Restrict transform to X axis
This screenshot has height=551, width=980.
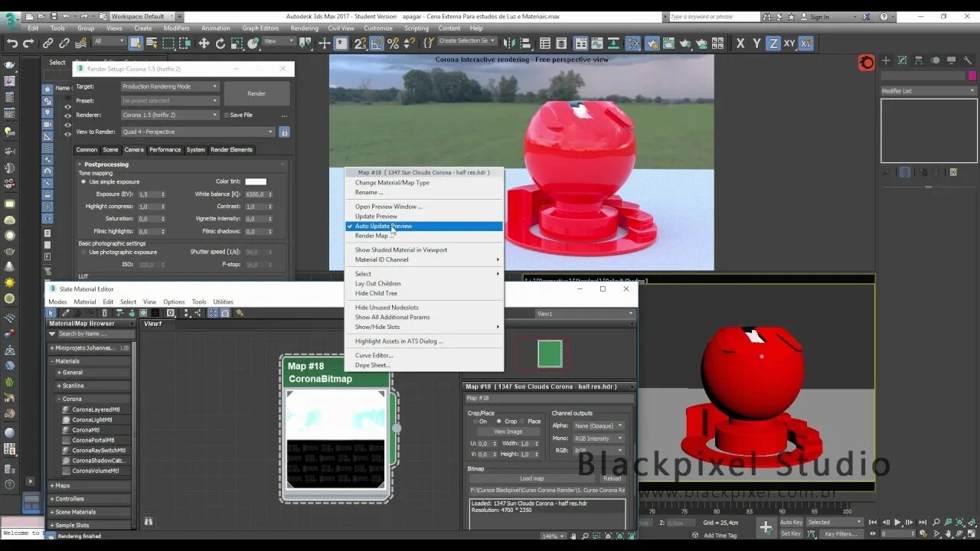coord(740,44)
